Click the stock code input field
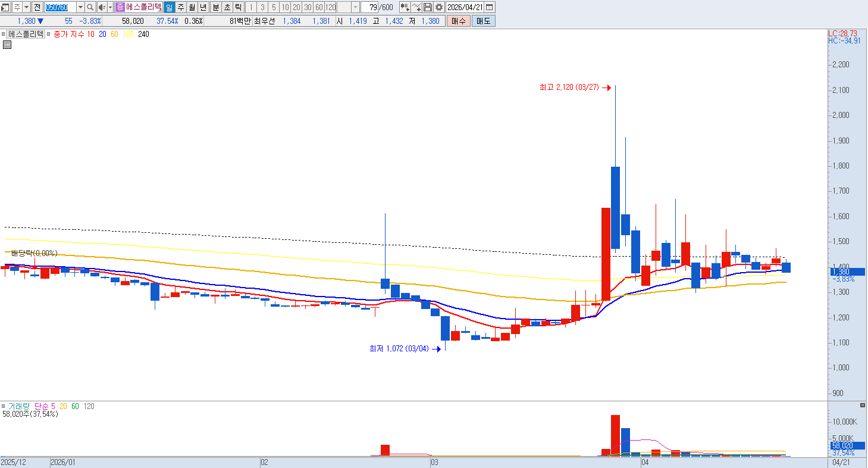 (x=60, y=7)
